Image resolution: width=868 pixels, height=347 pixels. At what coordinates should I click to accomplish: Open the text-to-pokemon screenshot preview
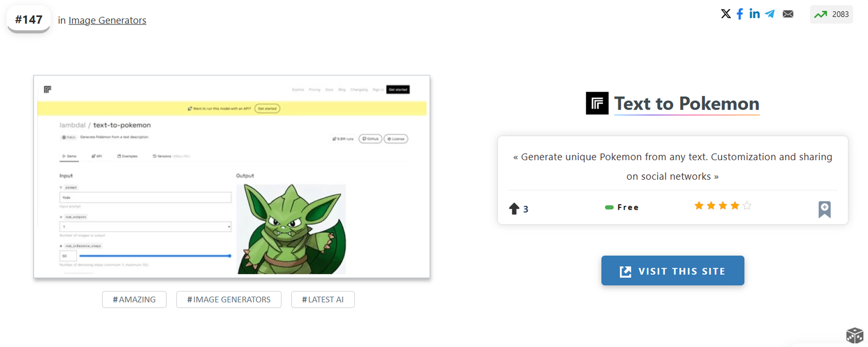232,176
